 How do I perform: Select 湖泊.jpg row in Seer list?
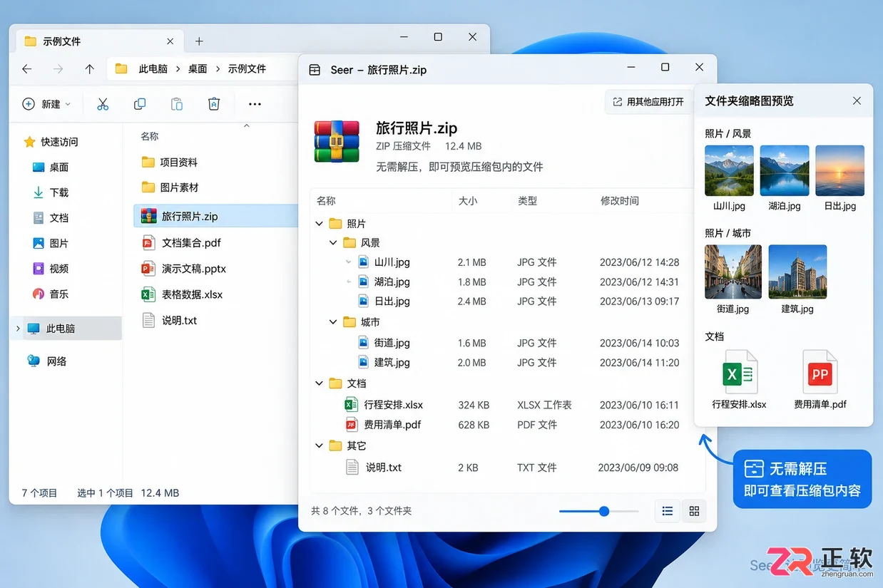(x=502, y=282)
